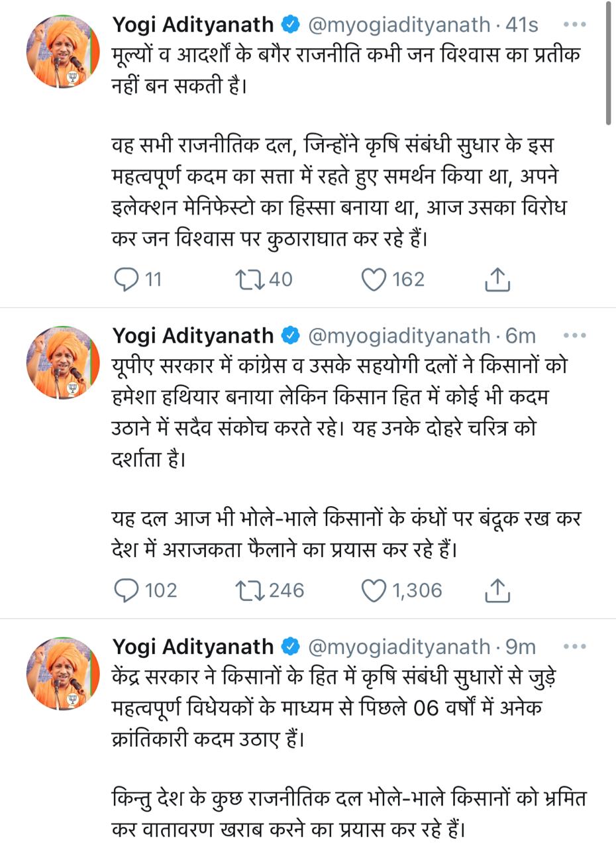Click @myogiadityanath handle on the 6m tweet
Screen dimensions: 616x848
pyautogui.click(x=399, y=336)
